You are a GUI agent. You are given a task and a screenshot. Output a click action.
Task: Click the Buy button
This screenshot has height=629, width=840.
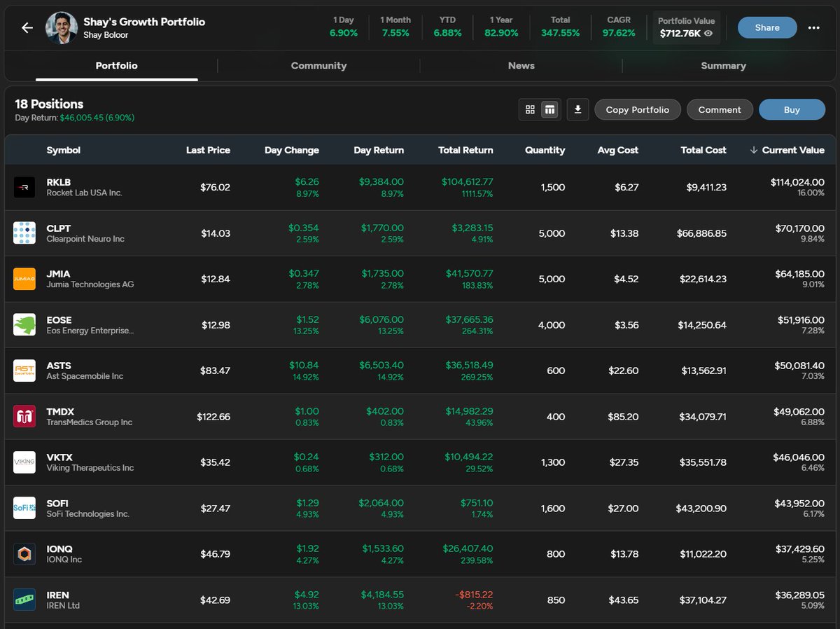792,109
